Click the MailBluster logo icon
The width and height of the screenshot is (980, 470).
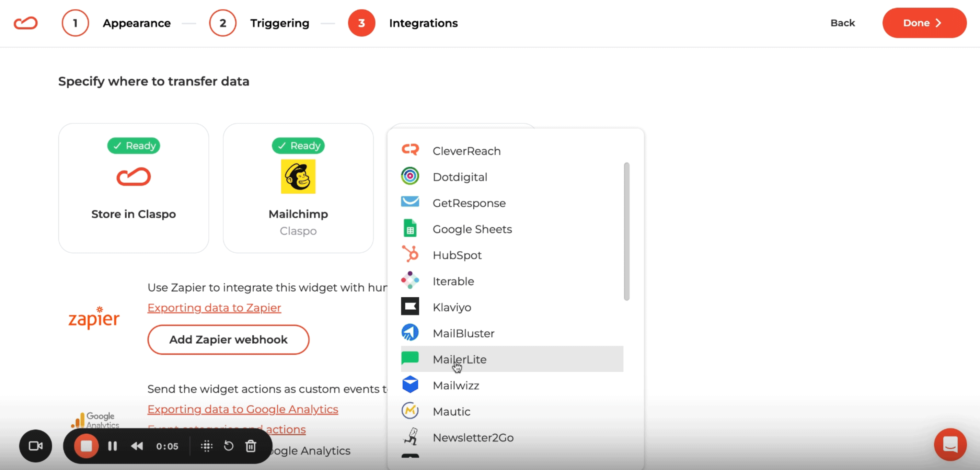(410, 332)
